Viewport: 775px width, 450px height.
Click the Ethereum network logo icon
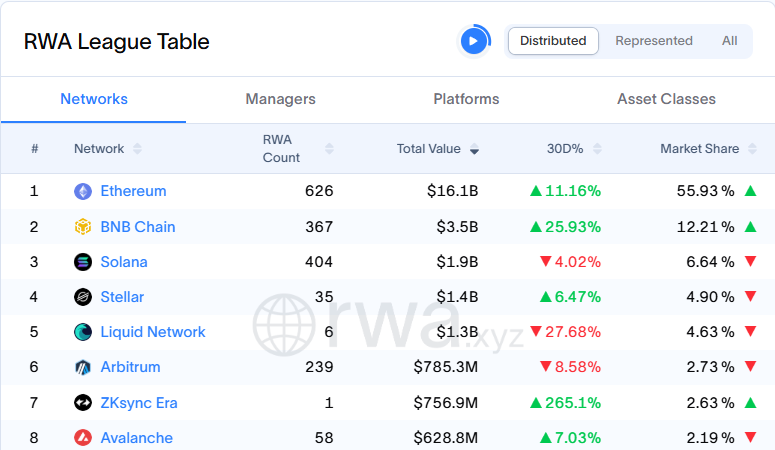(x=83, y=191)
